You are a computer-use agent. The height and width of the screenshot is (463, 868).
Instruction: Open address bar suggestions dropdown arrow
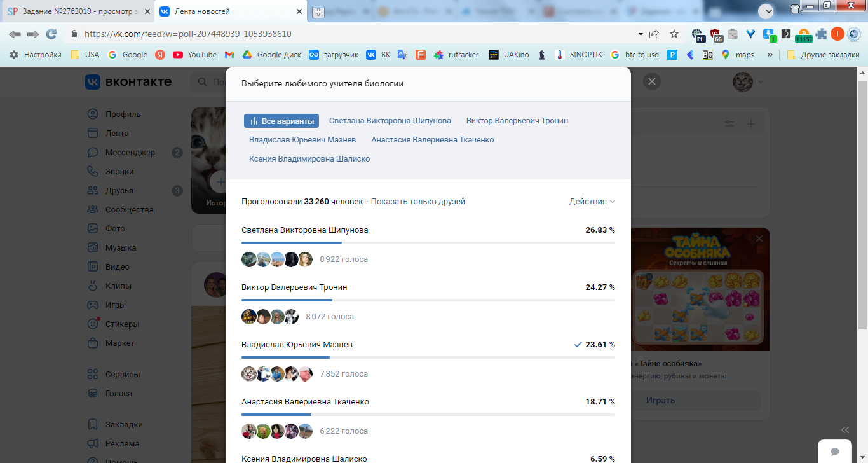640,34
